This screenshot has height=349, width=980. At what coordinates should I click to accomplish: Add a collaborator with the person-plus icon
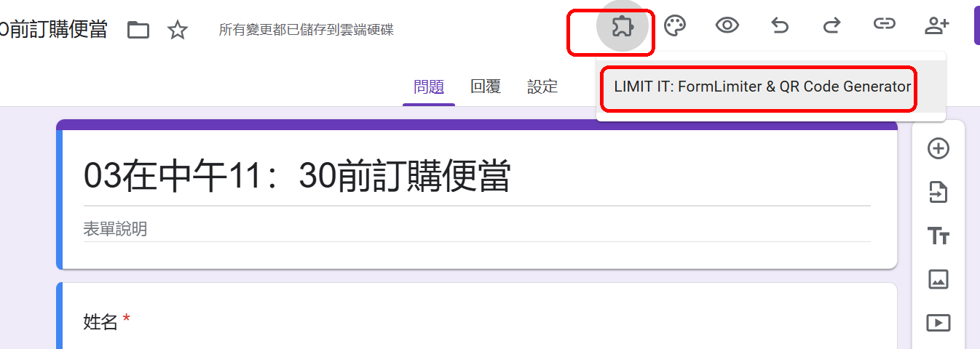click(x=936, y=26)
